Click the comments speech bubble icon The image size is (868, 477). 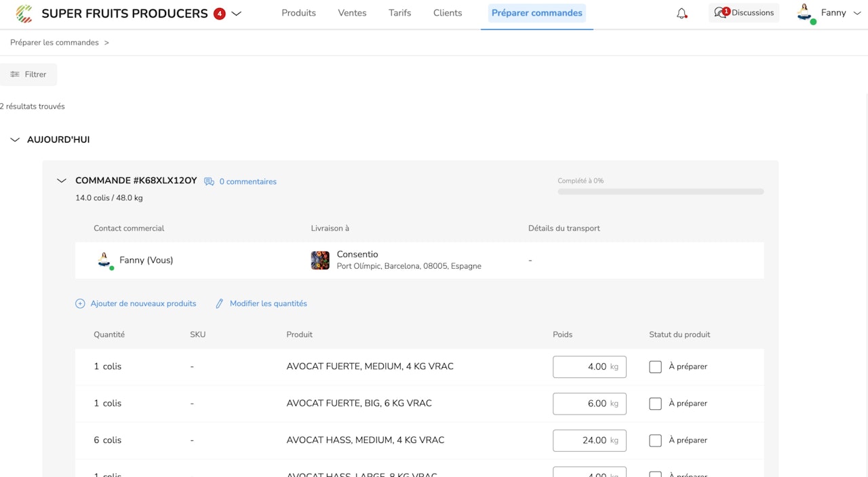[210, 182]
